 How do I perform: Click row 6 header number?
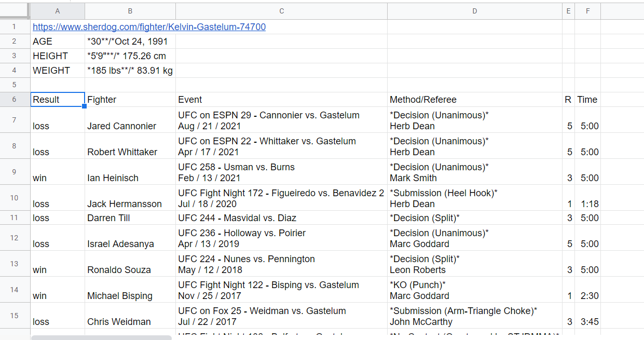click(x=15, y=100)
